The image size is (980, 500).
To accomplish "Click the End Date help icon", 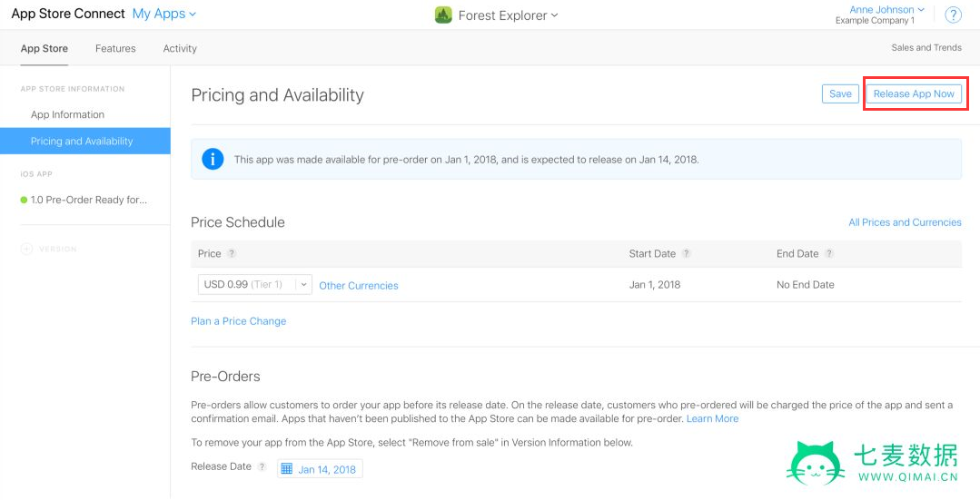I will click(828, 254).
